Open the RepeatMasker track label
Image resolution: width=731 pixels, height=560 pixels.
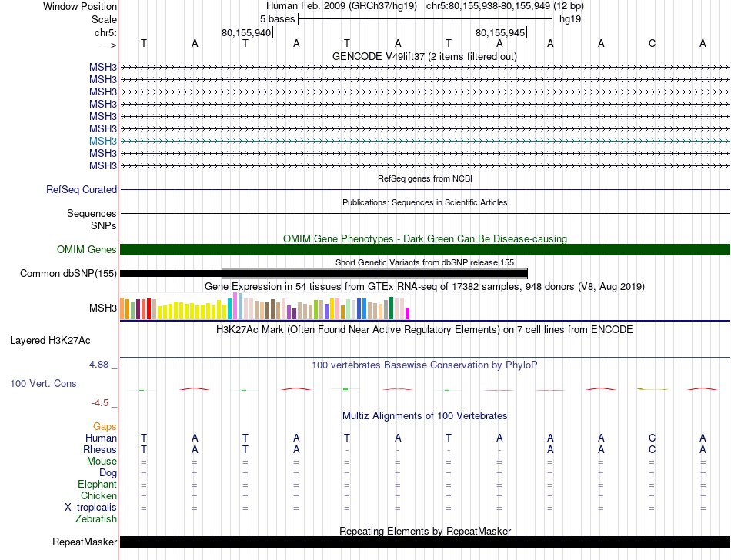point(85,542)
